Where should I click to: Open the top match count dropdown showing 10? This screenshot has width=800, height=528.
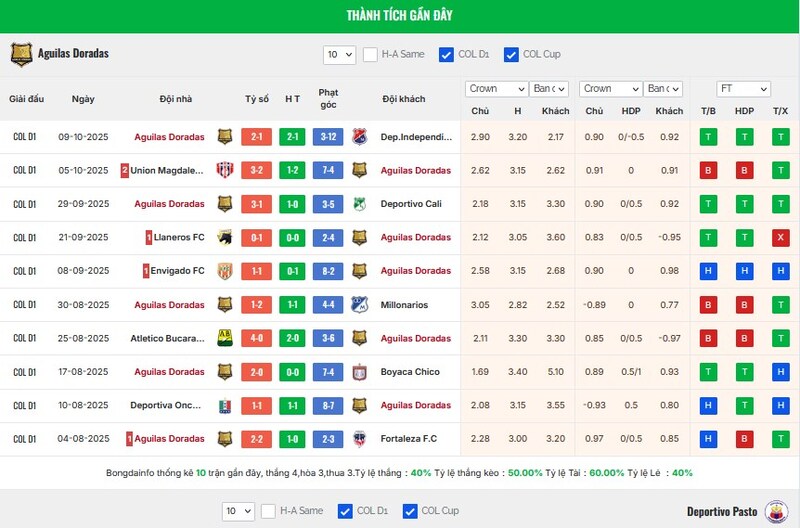coord(339,54)
